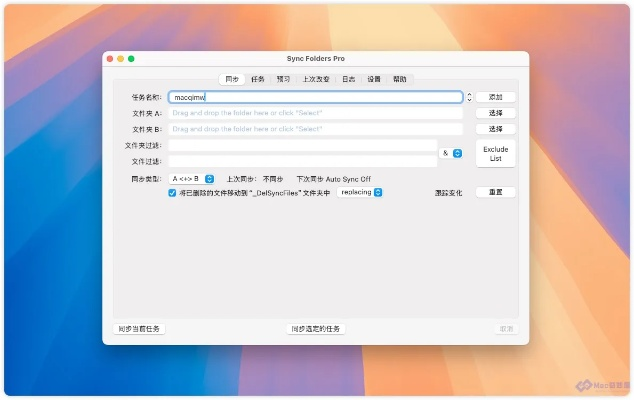This screenshot has width=634, height=400.
Task: Open the 任务 tab
Action: coord(258,79)
